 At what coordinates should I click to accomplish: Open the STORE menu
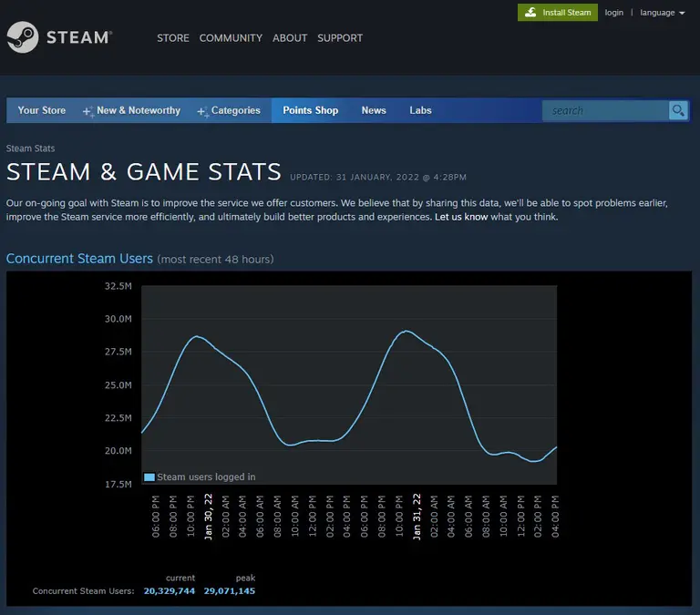(173, 38)
